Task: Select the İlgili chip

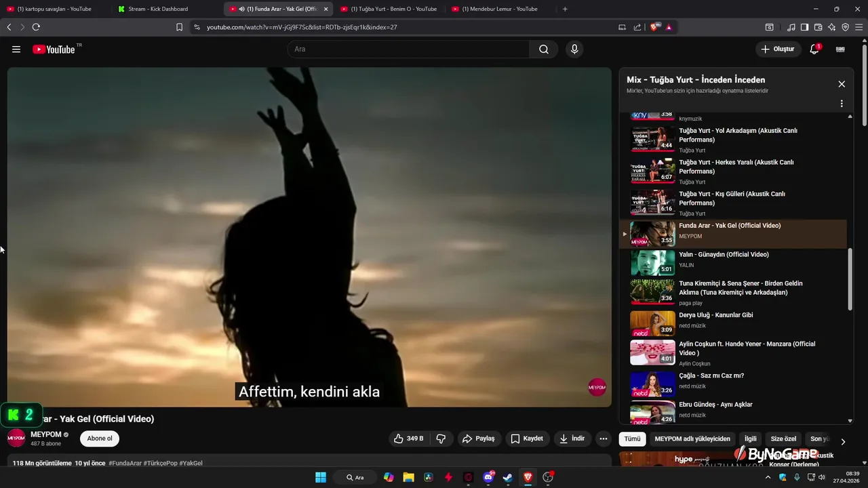Action: [751, 439]
